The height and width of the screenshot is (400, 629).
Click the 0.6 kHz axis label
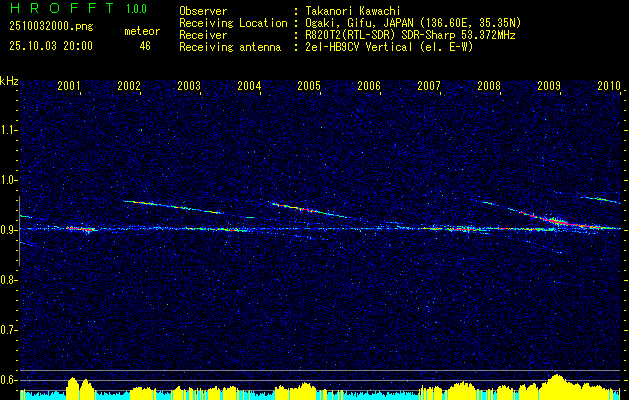[x=7, y=380]
